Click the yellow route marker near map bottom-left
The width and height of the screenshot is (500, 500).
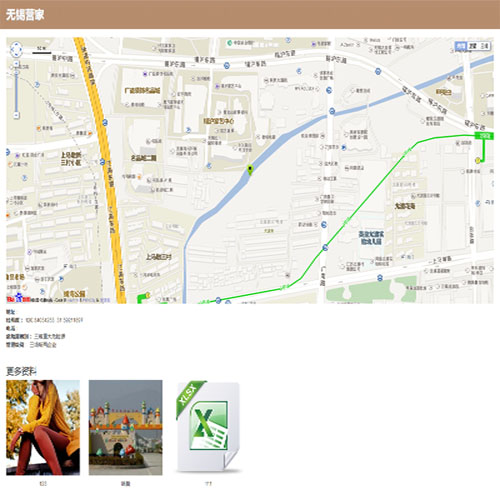click(x=147, y=295)
